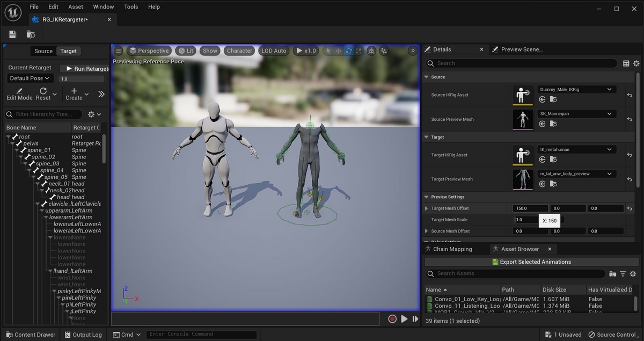The height and width of the screenshot is (341, 644).
Task: Collapse the root bone in the hierarchy
Action: 9,137
